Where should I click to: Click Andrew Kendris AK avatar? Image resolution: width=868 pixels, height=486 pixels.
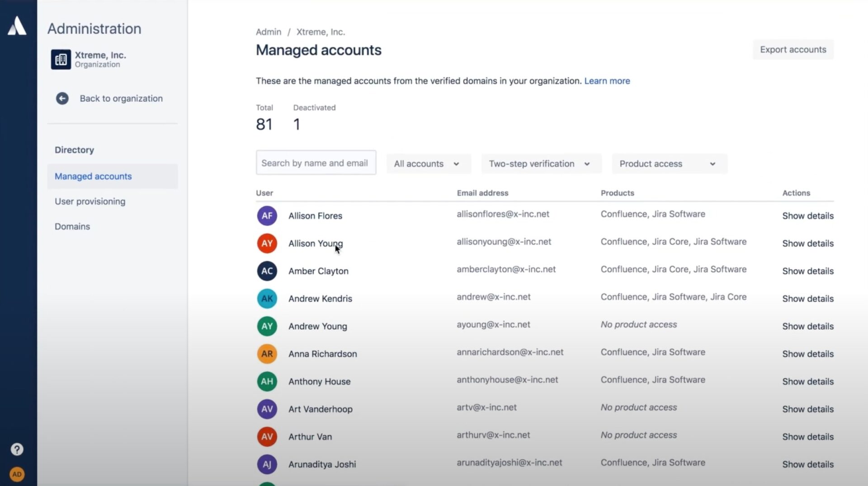click(x=267, y=299)
